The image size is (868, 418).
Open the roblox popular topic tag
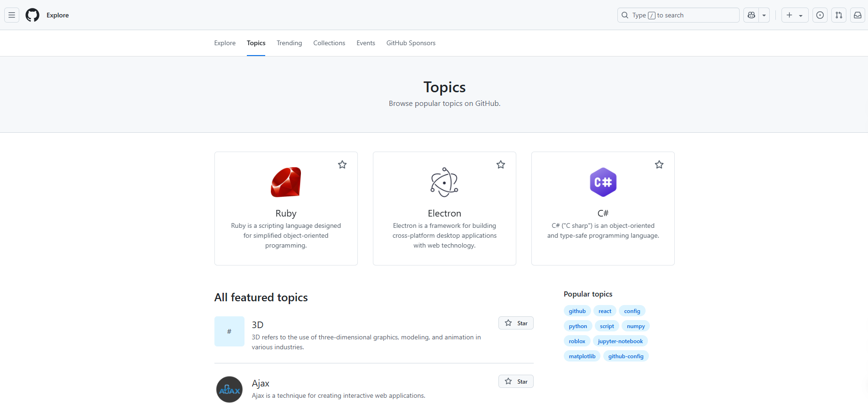(x=577, y=341)
